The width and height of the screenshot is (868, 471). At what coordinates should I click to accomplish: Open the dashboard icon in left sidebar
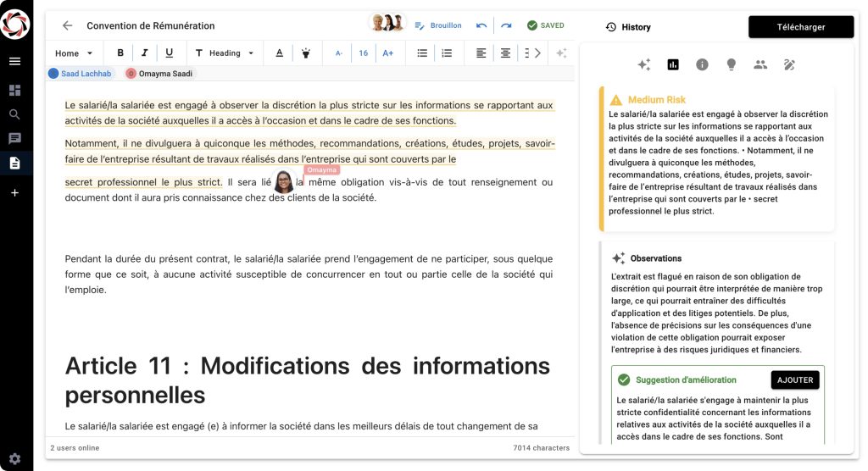14,90
